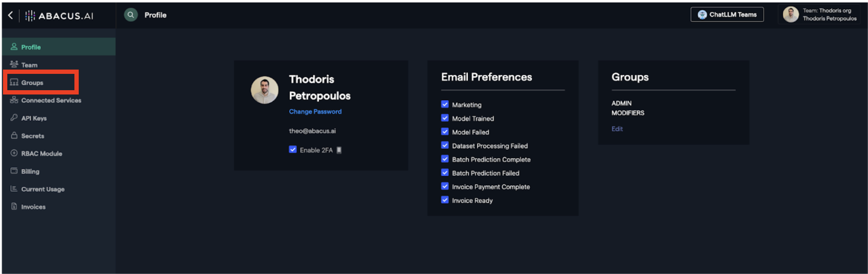Toggle the Invoice Ready email checkbox

445,200
